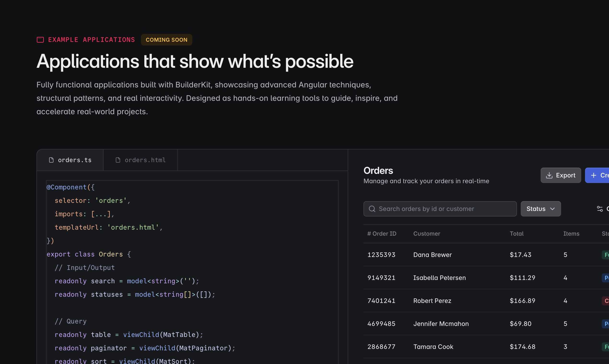Click the Example Applications window icon
Screen dimensions: 609x364
coord(40,40)
